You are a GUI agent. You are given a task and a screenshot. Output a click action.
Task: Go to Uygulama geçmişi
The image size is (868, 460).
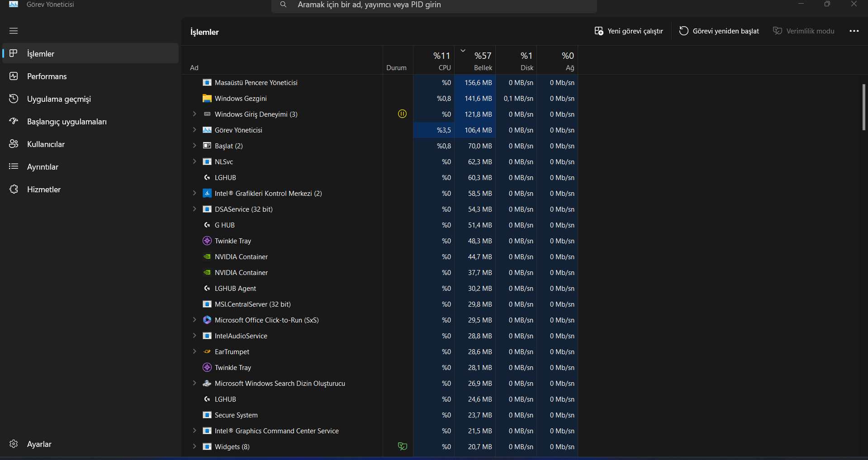coord(90,99)
